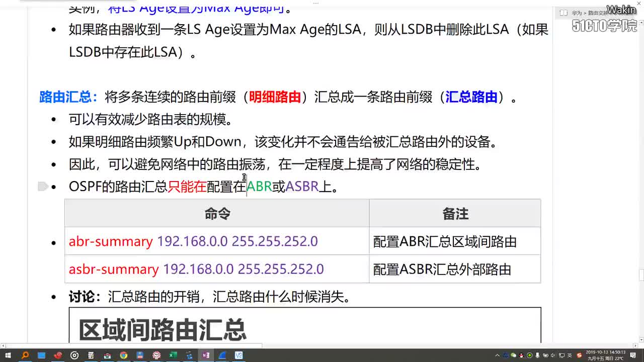Click the Sogou input method tray icon
The width and height of the screenshot is (644, 362).
[580, 355]
